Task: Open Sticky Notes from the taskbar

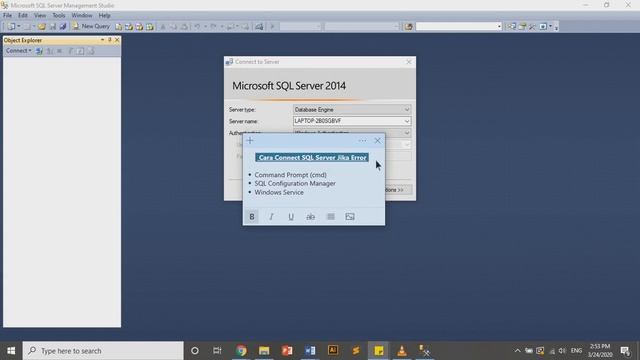Action: tap(379, 351)
